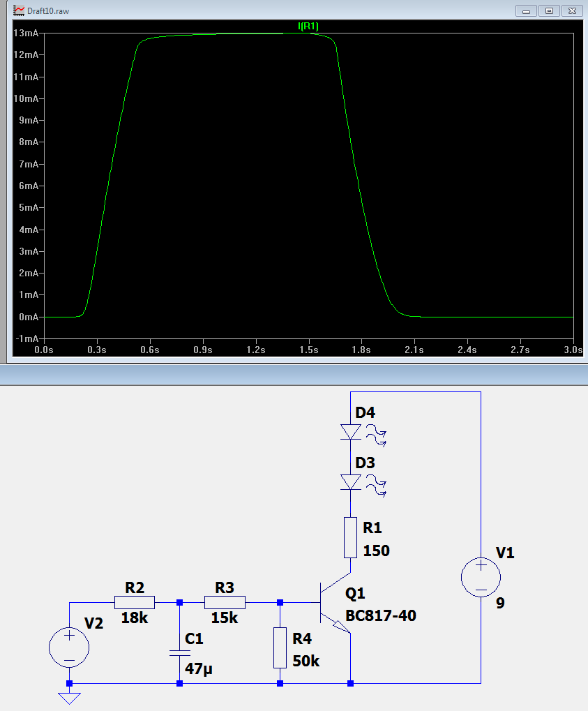The width and height of the screenshot is (588, 711).
Task: Click the R1 value 150
Action: (x=376, y=551)
